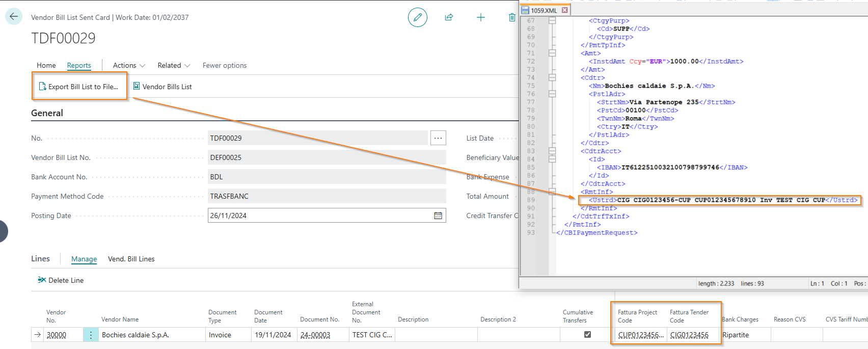Click the No. field showing TDF00029

[x=318, y=138]
